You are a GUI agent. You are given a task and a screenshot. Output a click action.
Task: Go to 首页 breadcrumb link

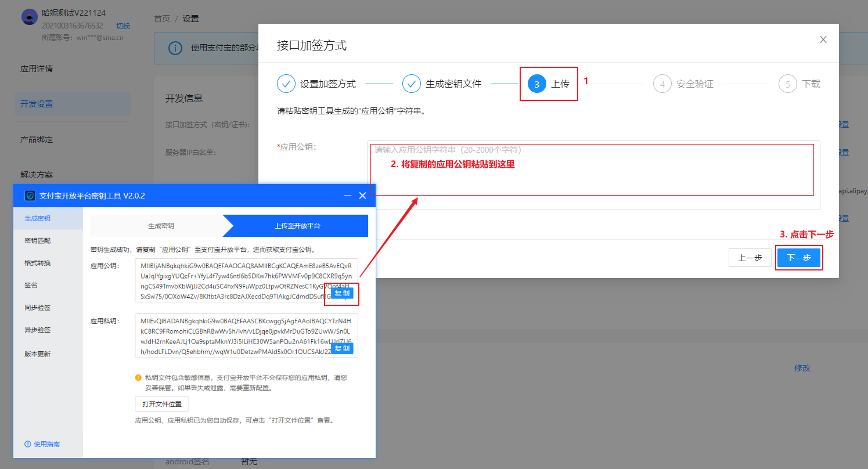162,19
